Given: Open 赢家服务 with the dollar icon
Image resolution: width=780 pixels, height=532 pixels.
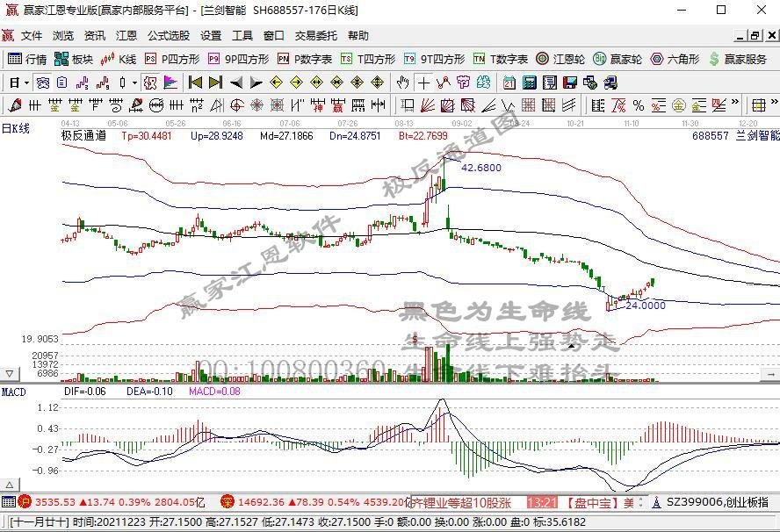Looking at the screenshot, I should tap(738, 59).
